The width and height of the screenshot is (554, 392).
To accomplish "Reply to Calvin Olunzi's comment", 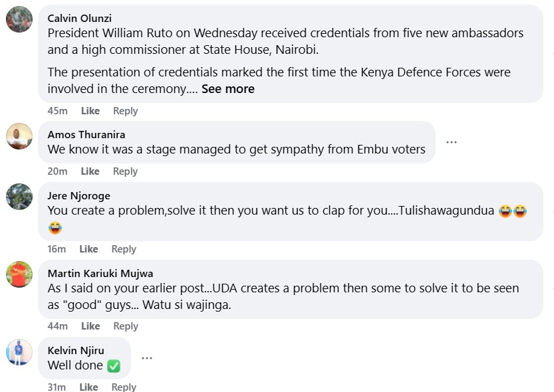I will [125, 111].
